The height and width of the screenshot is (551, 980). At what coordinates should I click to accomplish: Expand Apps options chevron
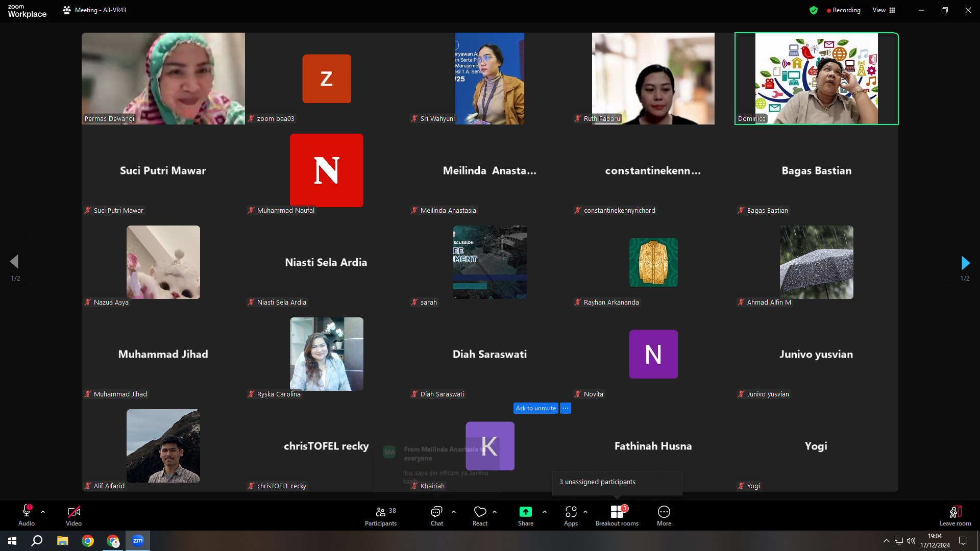point(585,512)
